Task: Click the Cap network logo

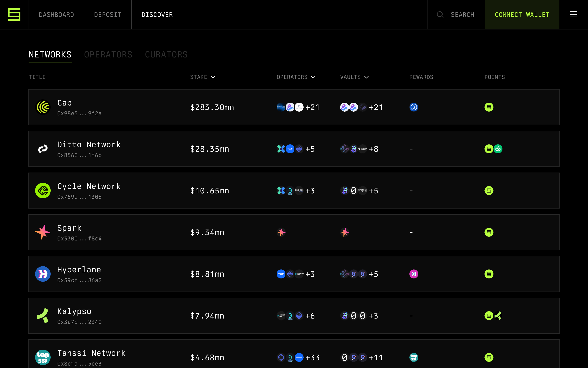Action: point(43,107)
